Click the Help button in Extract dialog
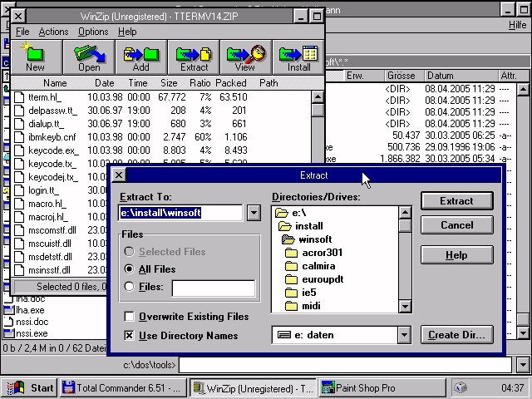 pos(456,255)
